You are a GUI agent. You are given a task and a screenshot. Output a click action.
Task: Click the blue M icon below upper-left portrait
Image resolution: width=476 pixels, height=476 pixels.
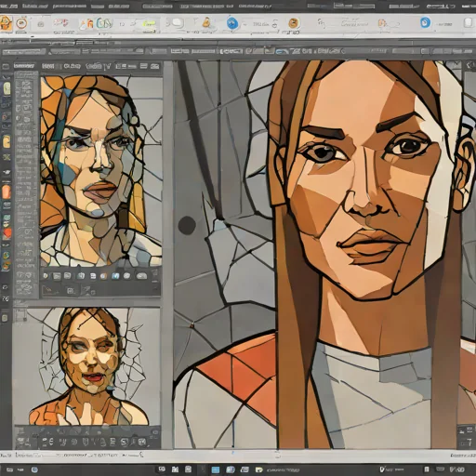[x=115, y=276]
